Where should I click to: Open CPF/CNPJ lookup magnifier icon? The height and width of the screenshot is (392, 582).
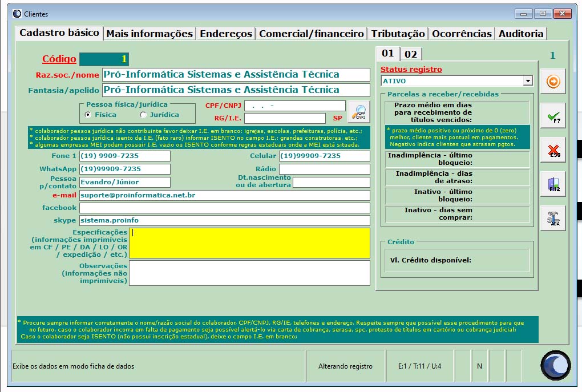click(x=358, y=111)
